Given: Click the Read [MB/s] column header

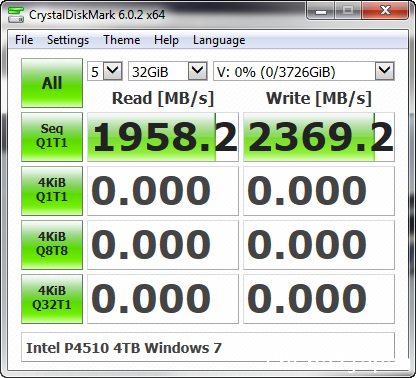Looking at the screenshot, I should pyautogui.click(x=163, y=98).
